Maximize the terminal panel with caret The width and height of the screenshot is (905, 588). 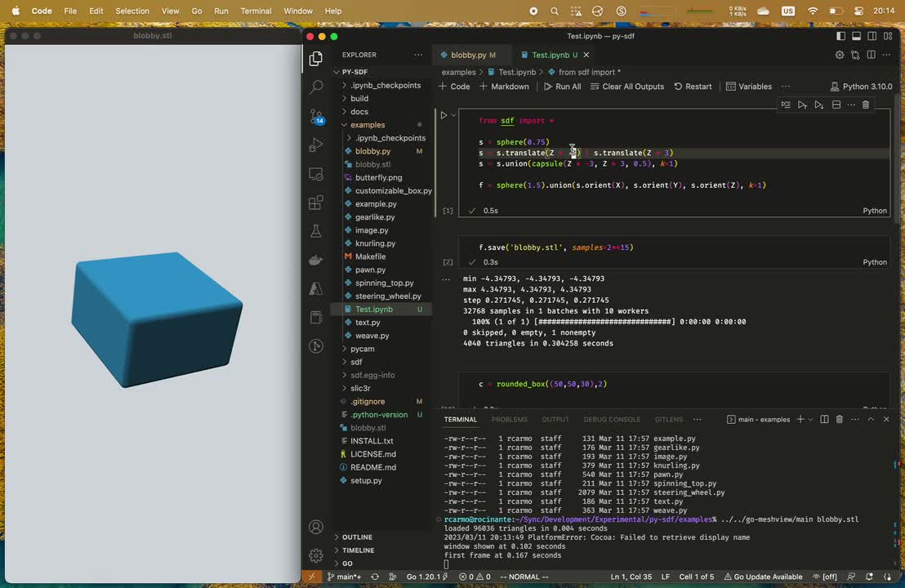[871, 420]
